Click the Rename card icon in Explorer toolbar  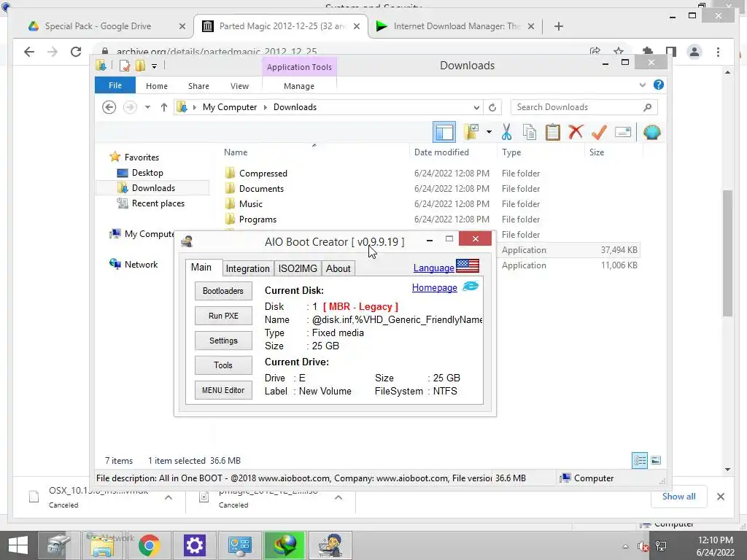click(623, 132)
